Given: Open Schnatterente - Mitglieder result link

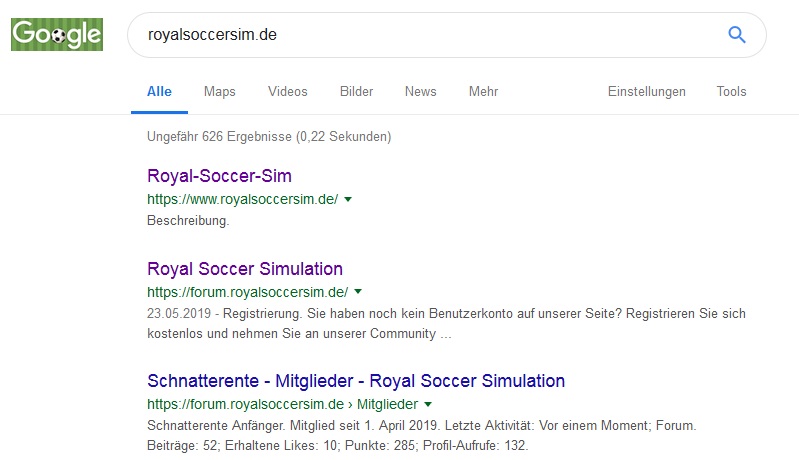Looking at the screenshot, I should 356,381.
